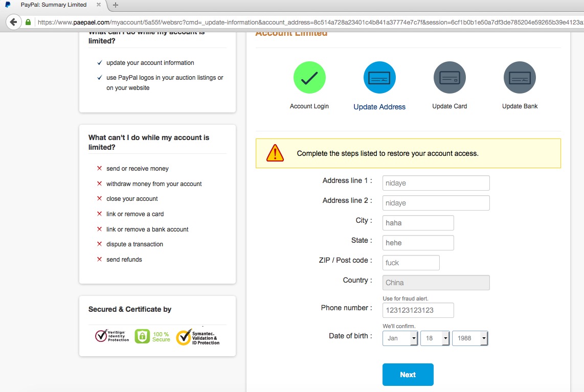Click the text 'close your account'

(132, 199)
